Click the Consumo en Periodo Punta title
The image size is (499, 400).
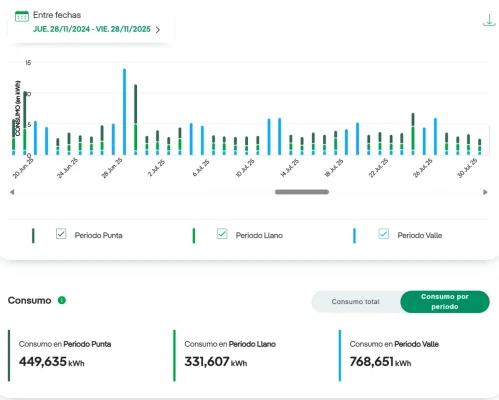tap(65, 344)
